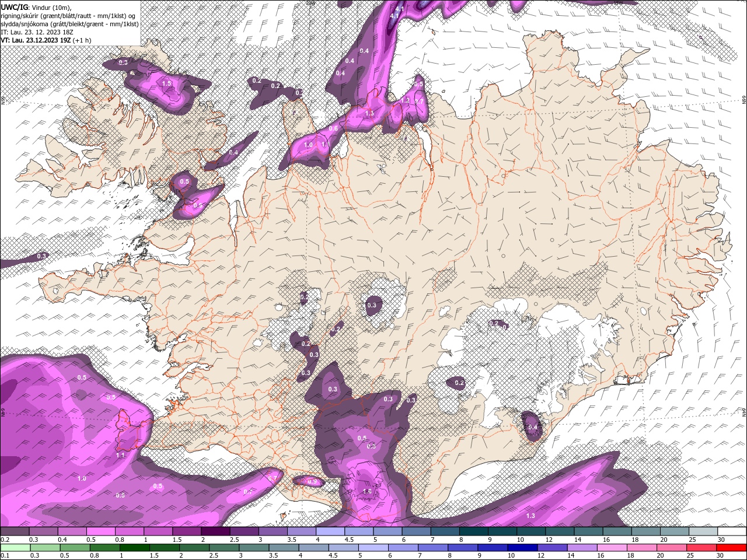Click lower legend pink swatch between 18 and 20
This screenshot has height=560, width=747.
[642, 548]
